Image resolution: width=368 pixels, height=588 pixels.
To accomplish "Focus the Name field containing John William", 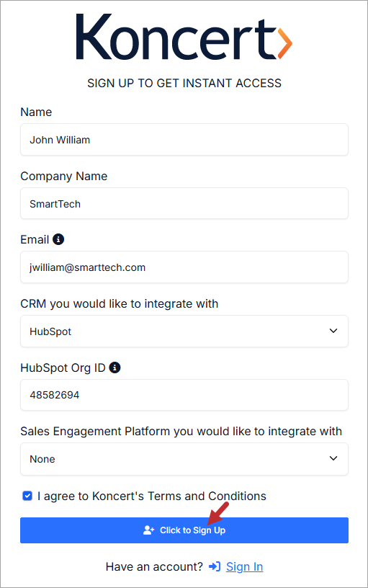I will [x=184, y=140].
